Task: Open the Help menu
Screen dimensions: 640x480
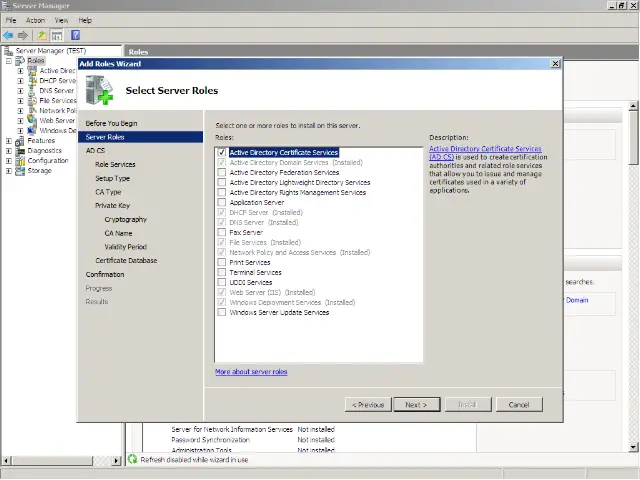Action: click(85, 20)
